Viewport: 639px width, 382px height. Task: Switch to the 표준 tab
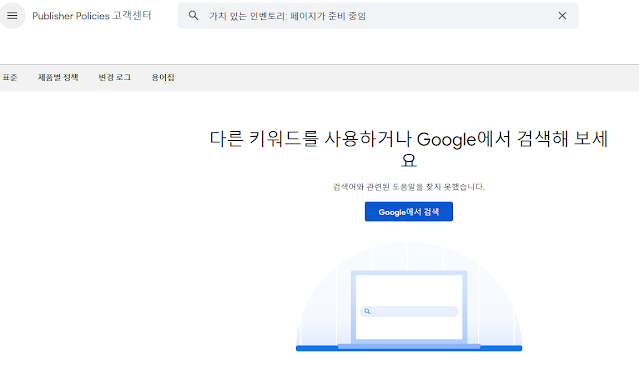[x=10, y=77]
